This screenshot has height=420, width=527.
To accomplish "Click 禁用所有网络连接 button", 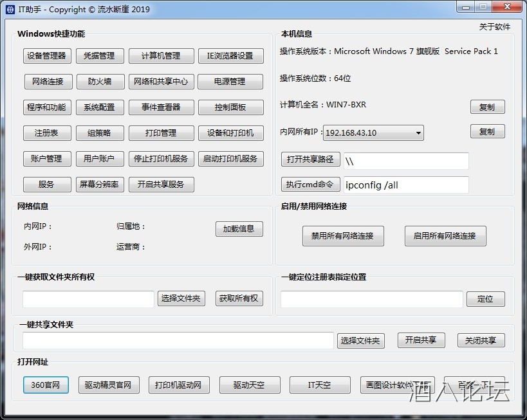I will pos(342,236).
